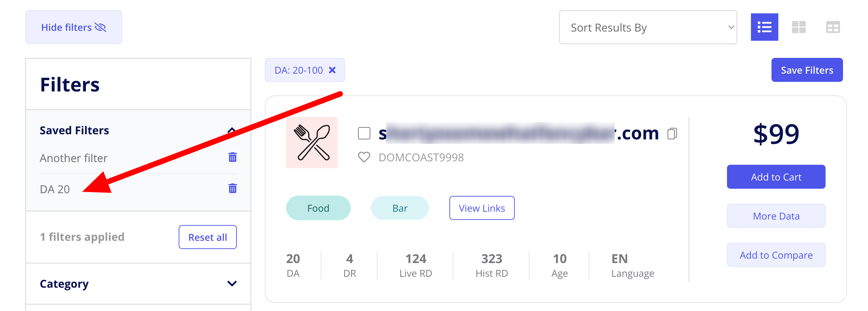Tick the domain selection checkbox
Image resolution: width=868 pixels, height=311 pixels.
tap(364, 133)
